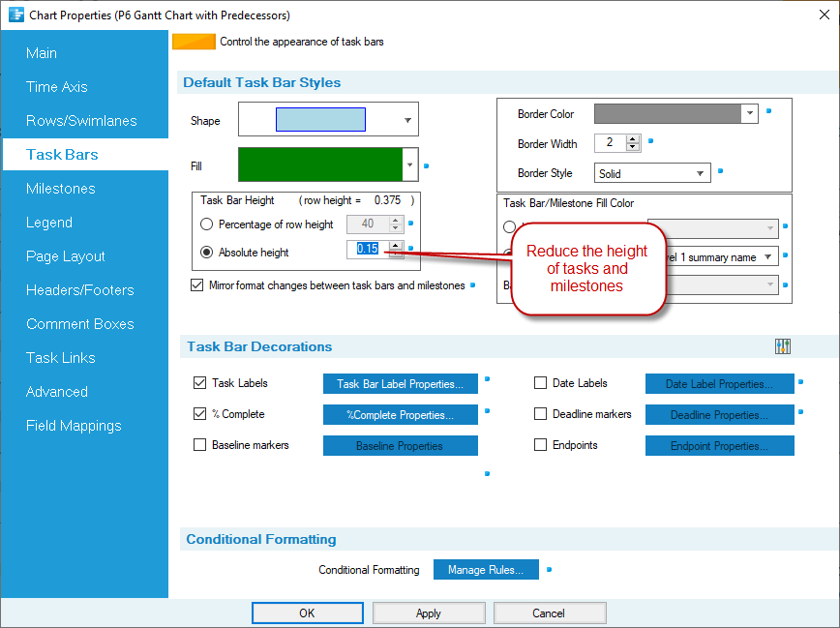This screenshot has height=628, width=840.
Task: Open the Time Axis section
Action: click(x=57, y=87)
